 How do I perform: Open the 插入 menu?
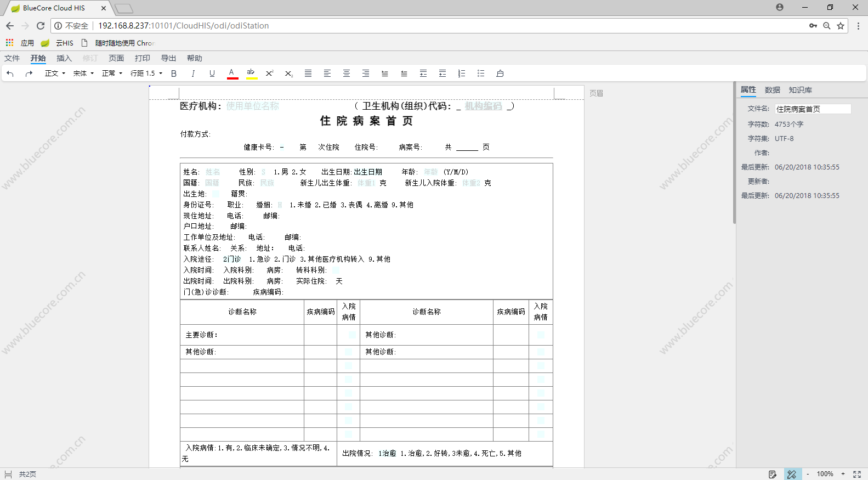pyautogui.click(x=64, y=58)
